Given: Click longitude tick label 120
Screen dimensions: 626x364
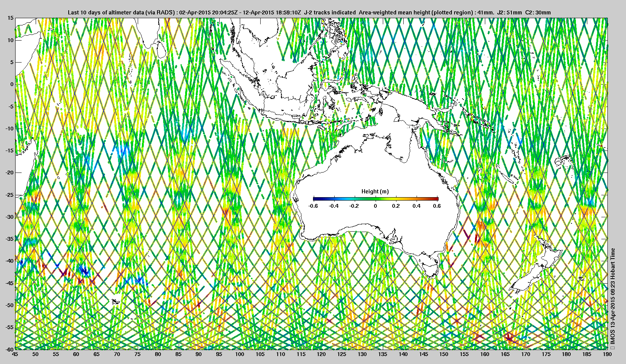Looking at the screenshot, I should click(x=321, y=354).
